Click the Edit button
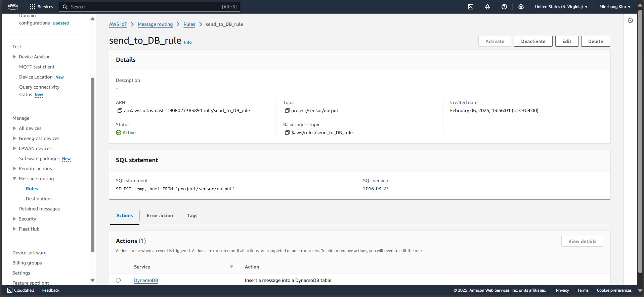 [567, 41]
